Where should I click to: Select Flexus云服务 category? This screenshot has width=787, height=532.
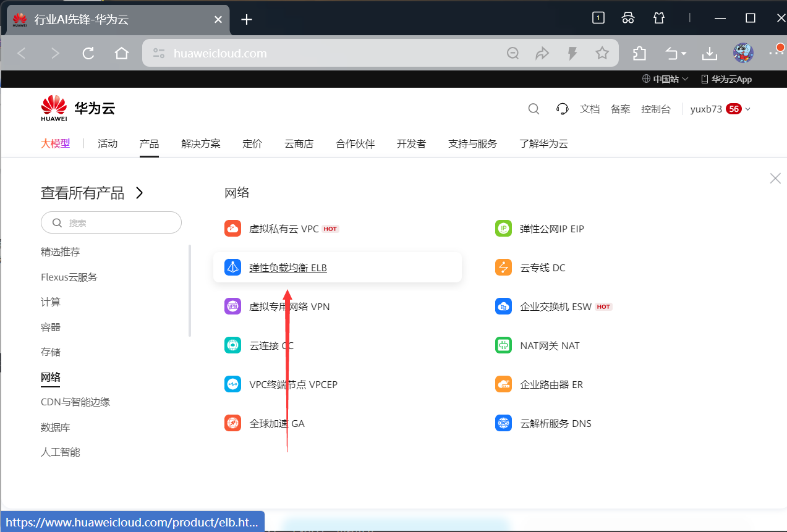69,277
